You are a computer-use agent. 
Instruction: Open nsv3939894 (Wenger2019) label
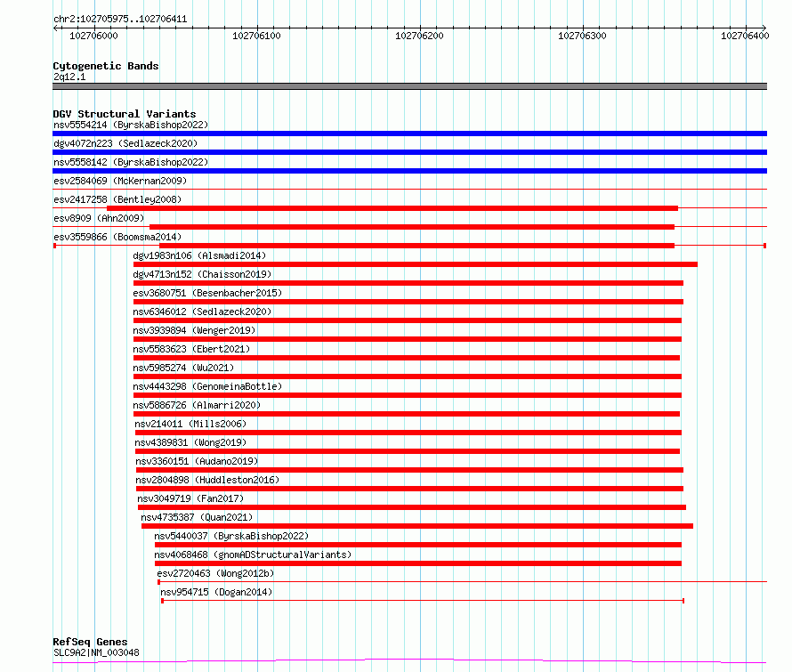[195, 330]
